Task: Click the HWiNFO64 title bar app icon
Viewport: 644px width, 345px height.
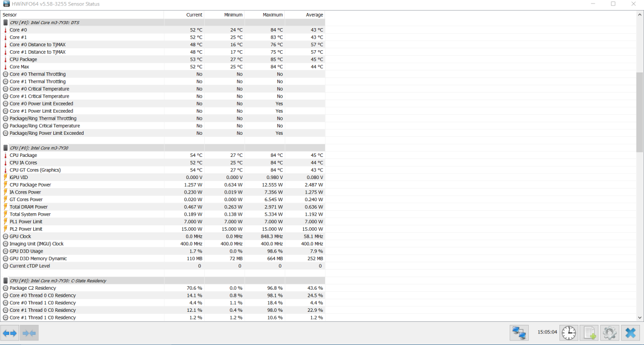Action: tap(7, 4)
